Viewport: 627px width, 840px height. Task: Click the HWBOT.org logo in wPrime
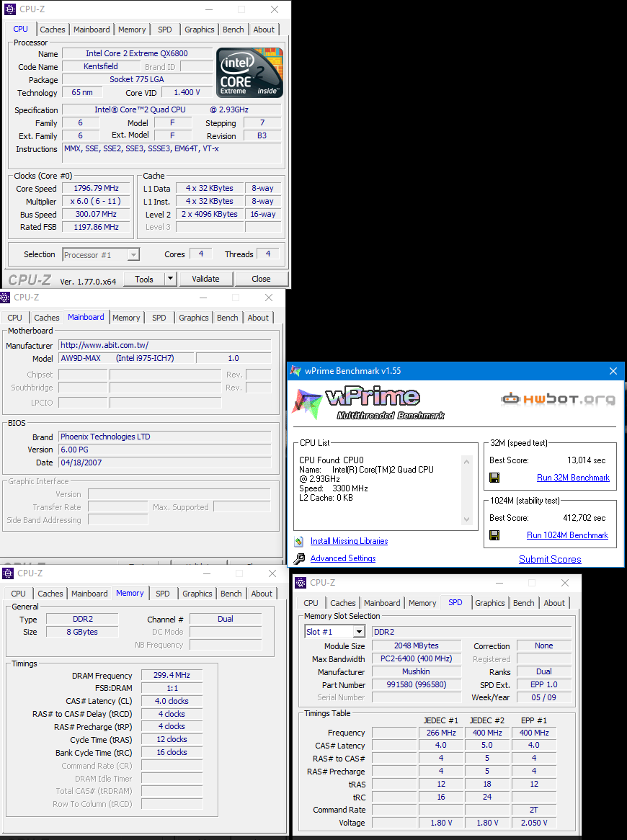pyautogui.click(x=558, y=398)
